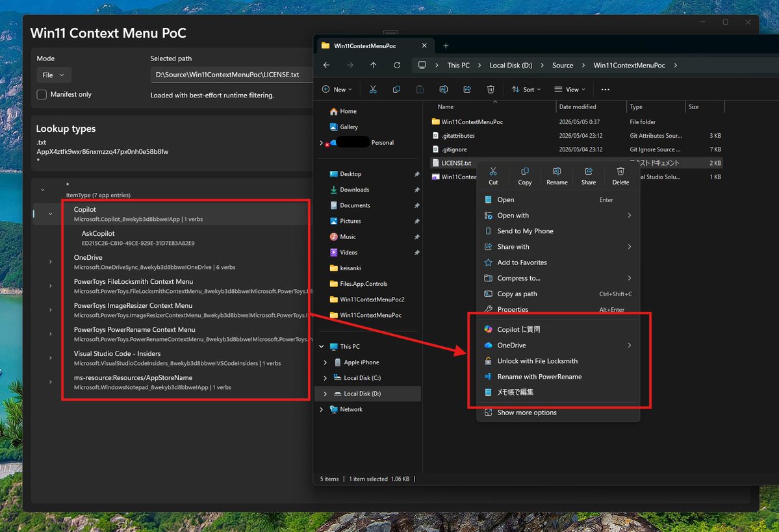Click Explorer toolbar rename icon

(443, 90)
